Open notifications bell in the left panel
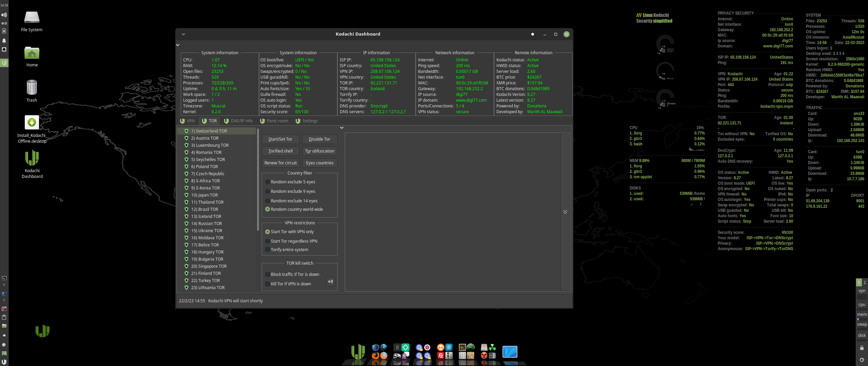This screenshot has height=366, width=868. click(x=4, y=41)
